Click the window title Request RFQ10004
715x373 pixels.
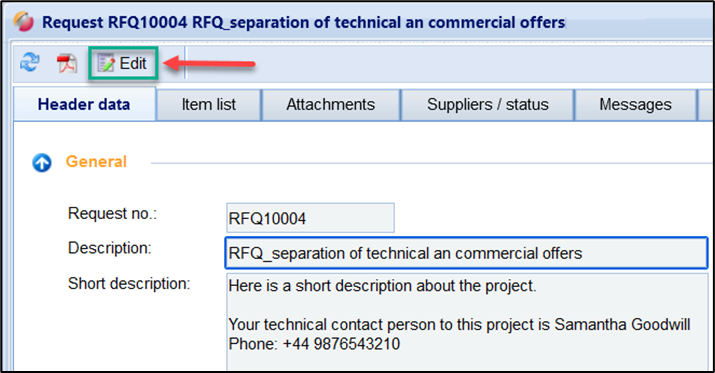pos(304,22)
